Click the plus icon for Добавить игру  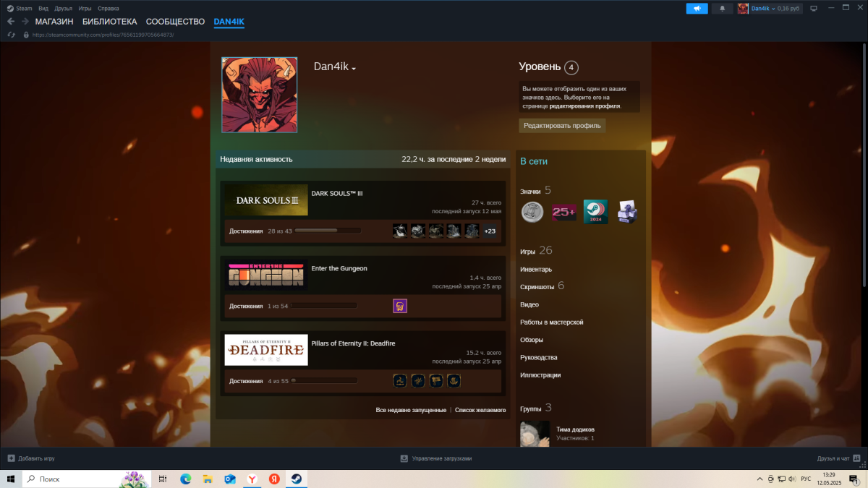coord(11,458)
